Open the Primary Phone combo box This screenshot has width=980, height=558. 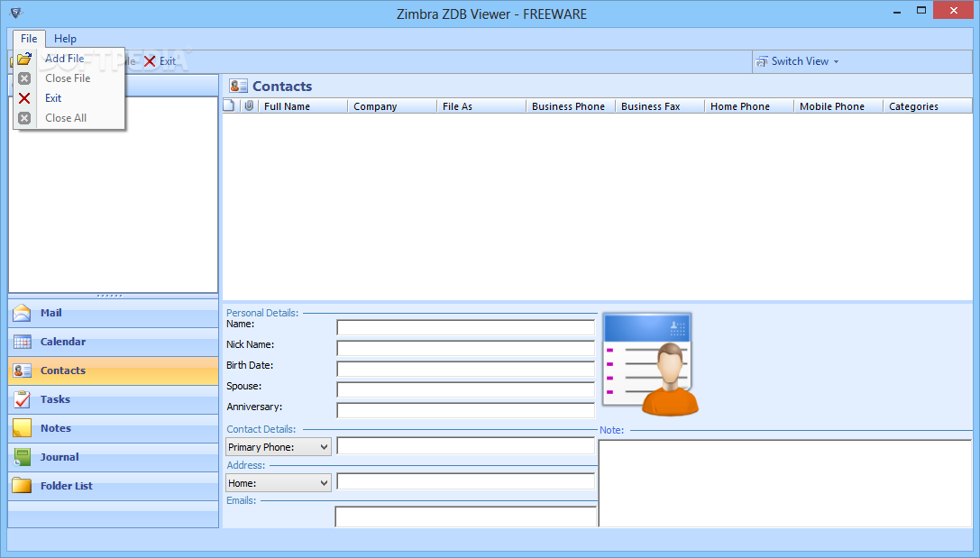pos(278,447)
